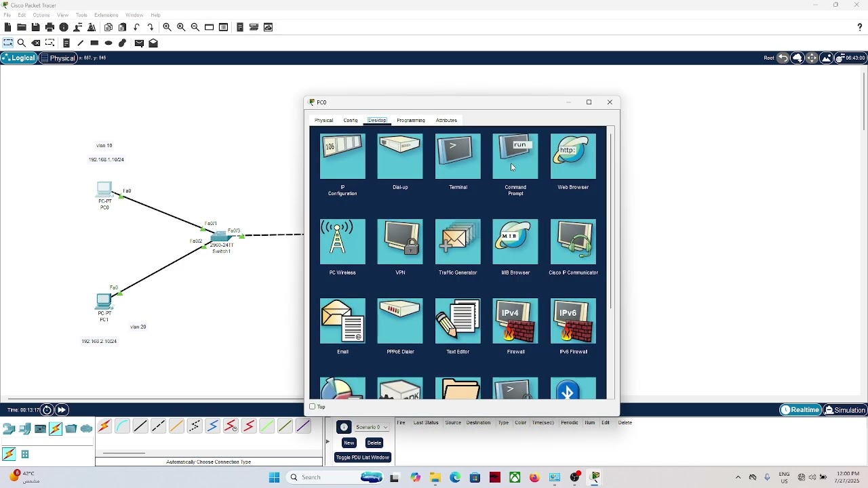This screenshot has width=868, height=488.
Task: Click the New file toolbar icon
Action: pos(7,27)
